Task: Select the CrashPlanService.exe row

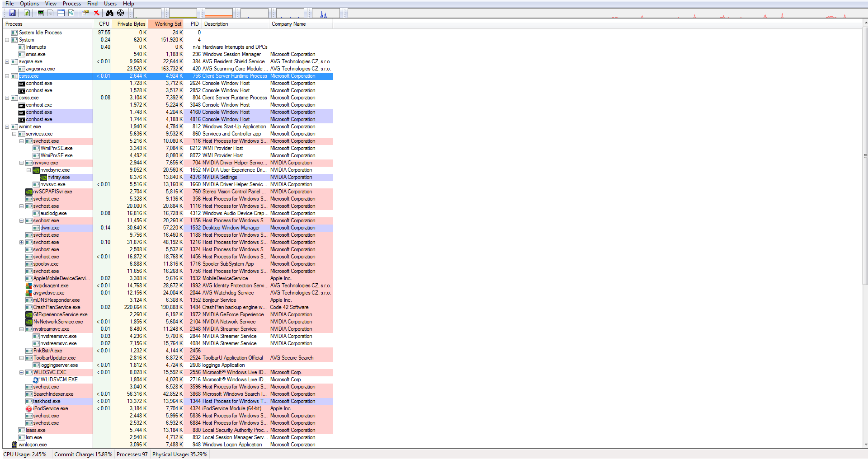Action: pyautogui.click(x=168, y=307)
